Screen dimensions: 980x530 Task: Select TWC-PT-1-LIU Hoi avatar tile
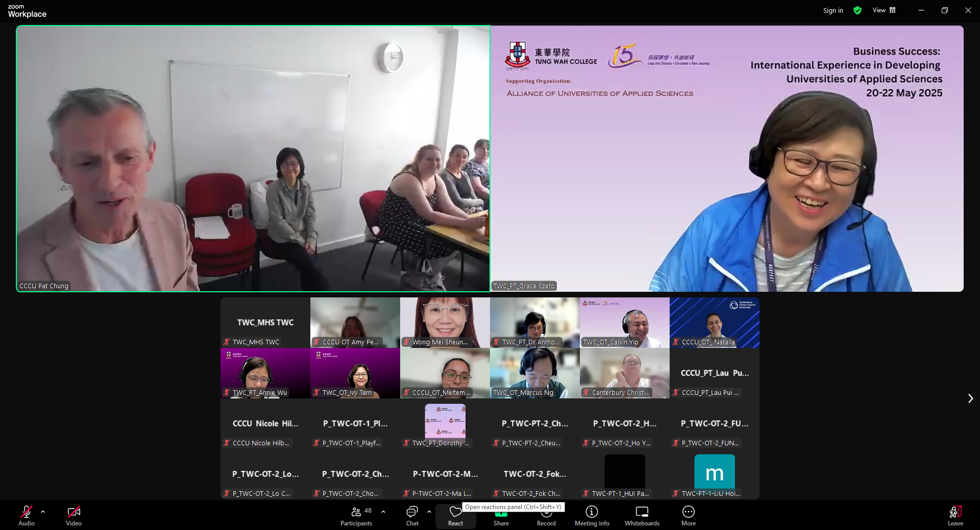point(715,474)
